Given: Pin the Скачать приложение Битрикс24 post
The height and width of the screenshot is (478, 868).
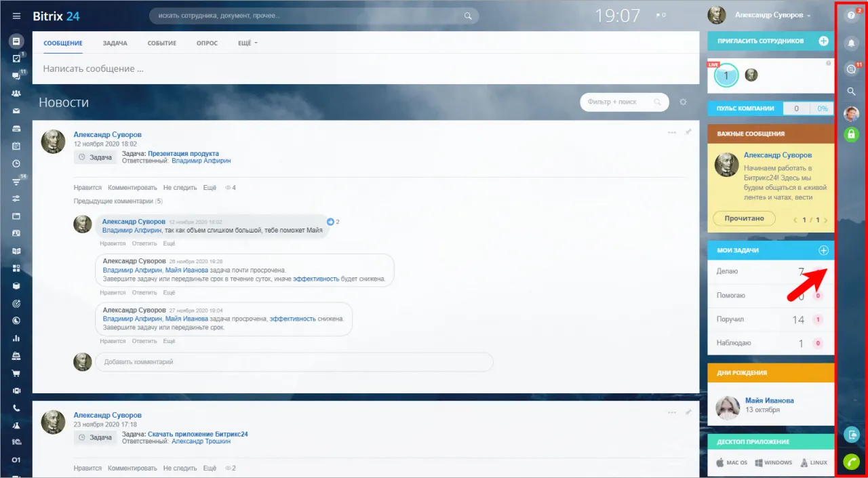Looking at the screenshot, I should click(688, 412).
